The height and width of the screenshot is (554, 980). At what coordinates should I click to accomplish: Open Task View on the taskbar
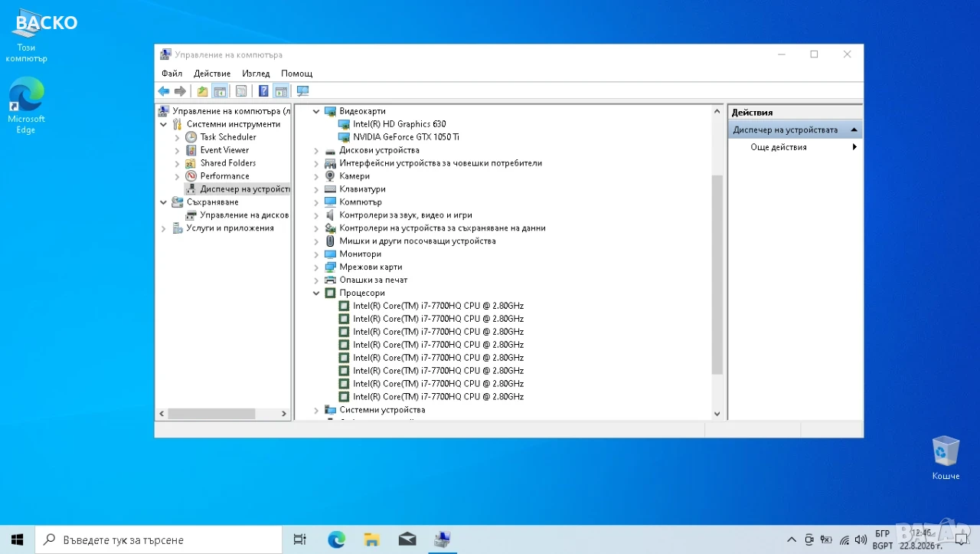[x=300, y=539]
